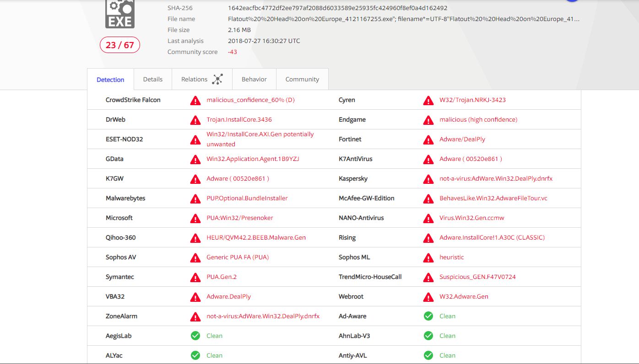Click the warning icon for Microsoft
This screenshot has height=364, width=639.
[x=195, y=218]
